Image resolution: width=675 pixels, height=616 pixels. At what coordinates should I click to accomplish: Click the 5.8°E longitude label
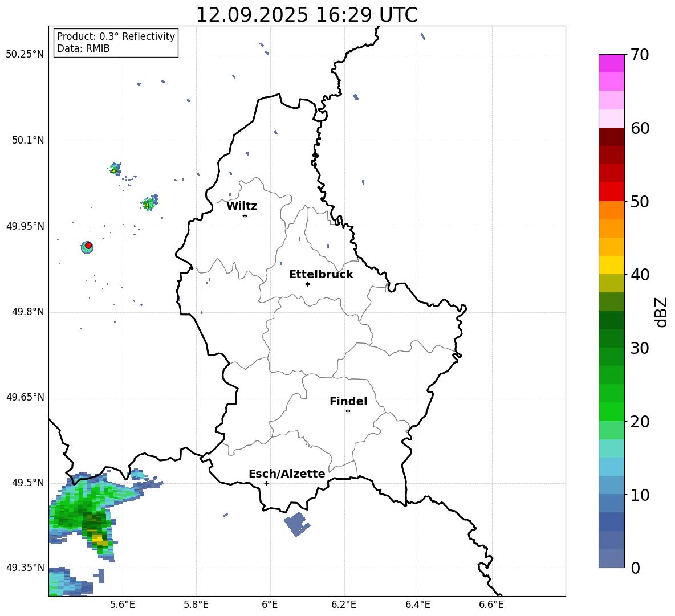coord(196,605)
